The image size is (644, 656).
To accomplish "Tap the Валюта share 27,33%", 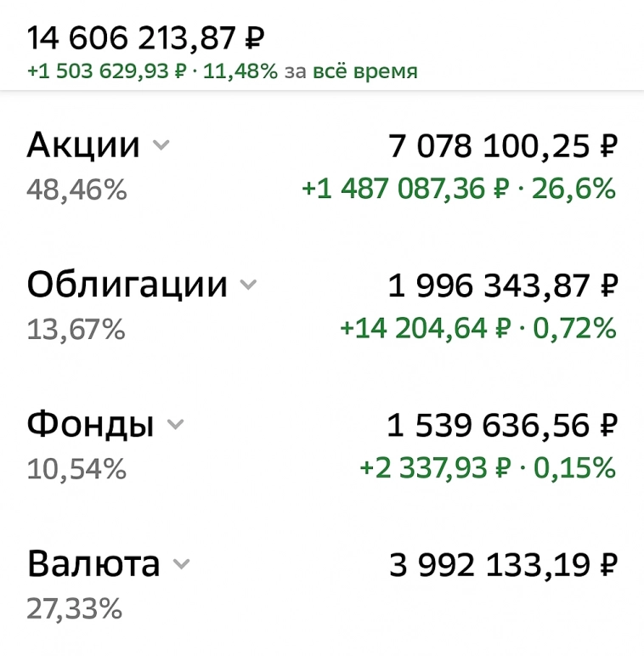I will 75,608.
